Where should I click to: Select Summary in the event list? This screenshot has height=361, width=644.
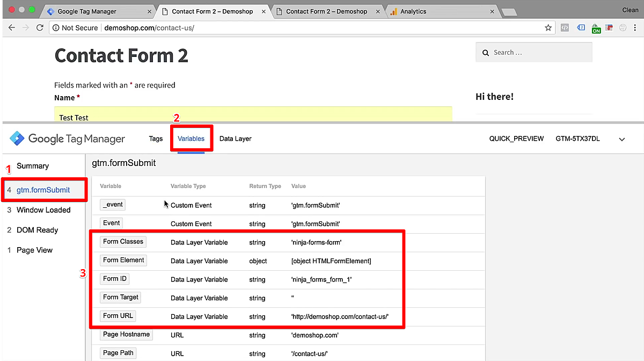(x=33, y=166)
